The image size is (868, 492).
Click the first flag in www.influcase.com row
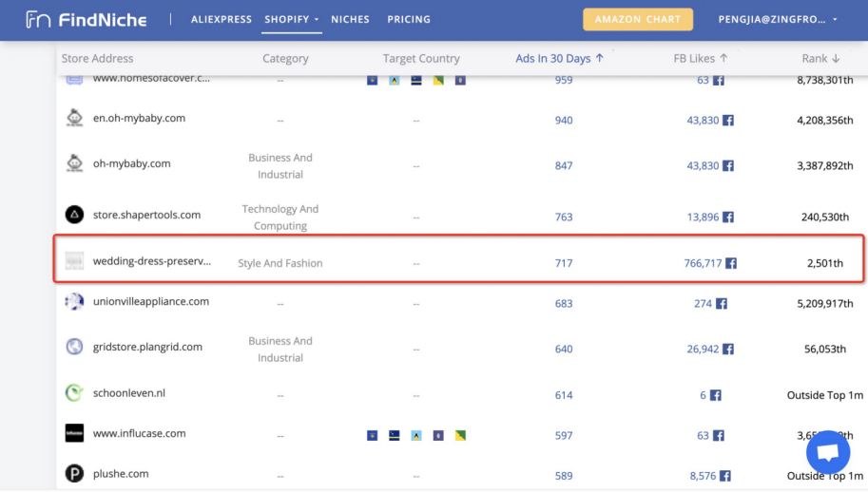coord(372,436)
